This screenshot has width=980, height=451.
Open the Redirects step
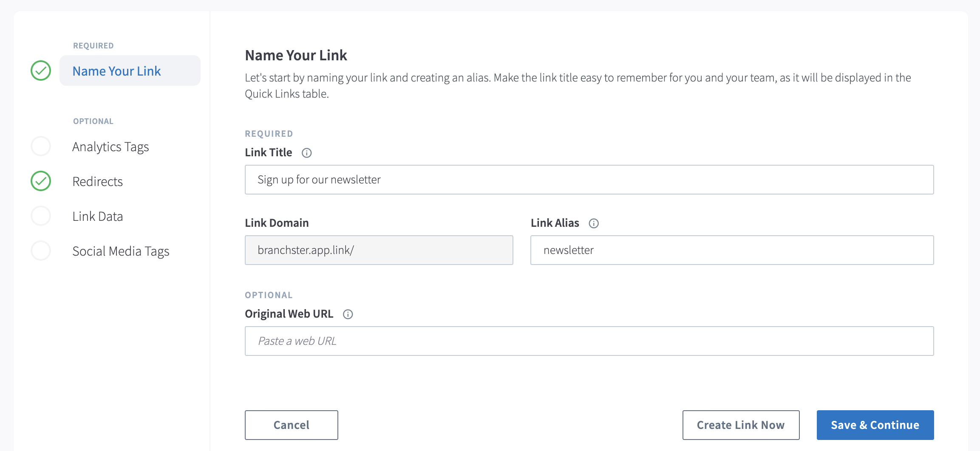tap(97, 181)
